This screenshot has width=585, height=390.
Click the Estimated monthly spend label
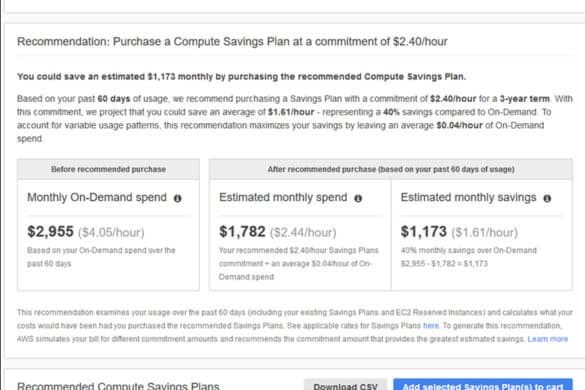283,197
